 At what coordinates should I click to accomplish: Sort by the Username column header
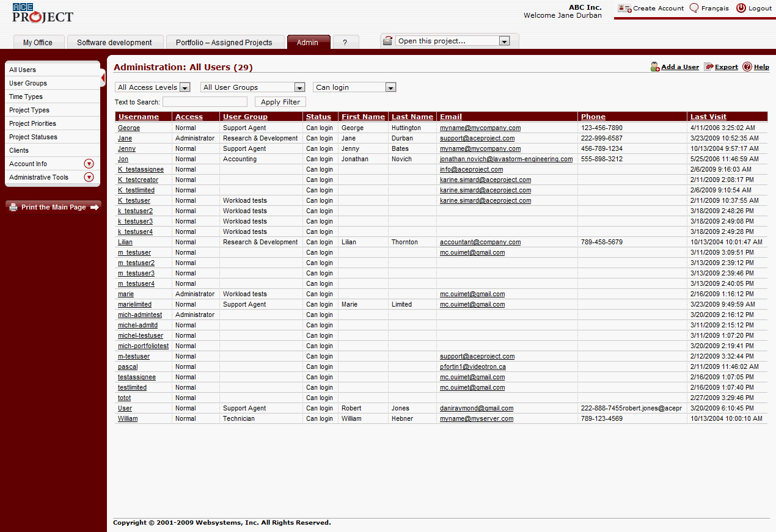pyautogui.click(x=139, y=117)
